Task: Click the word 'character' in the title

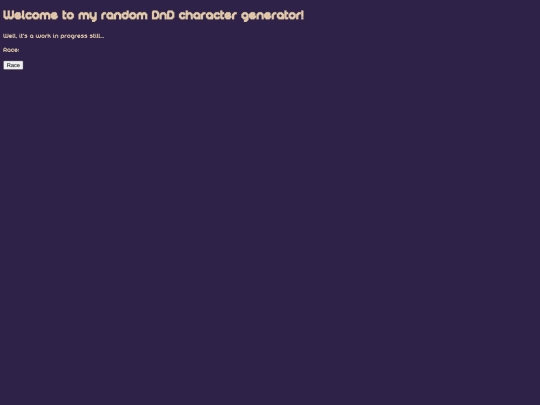Action: point(208,15)
